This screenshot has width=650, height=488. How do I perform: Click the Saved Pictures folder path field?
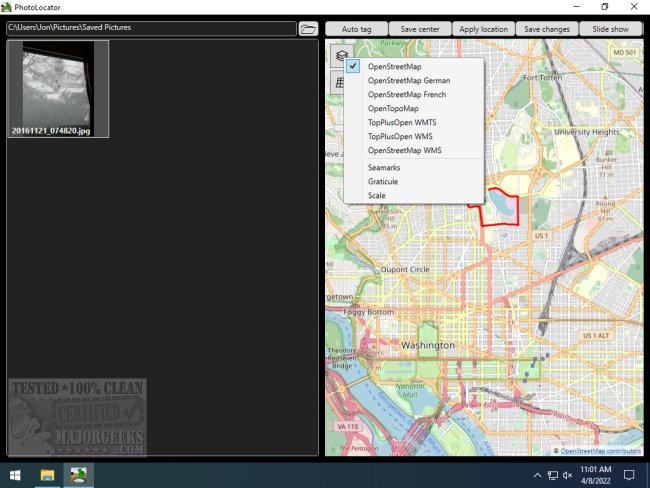click(151, 28)
